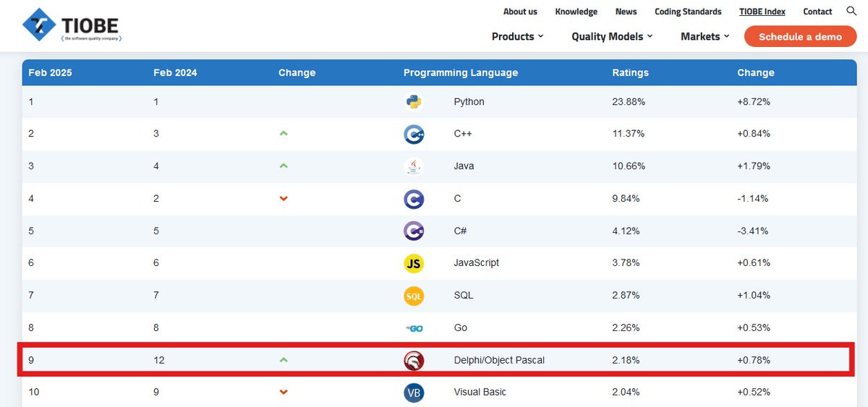
Task: Click Delphi/Object Pascal language name
Action: (499, 360)
